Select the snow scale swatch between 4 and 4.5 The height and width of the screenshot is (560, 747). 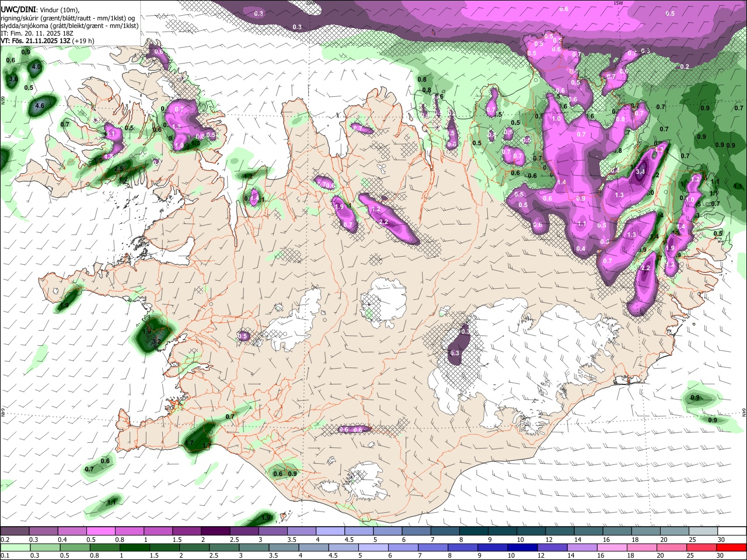click(330, 531)
